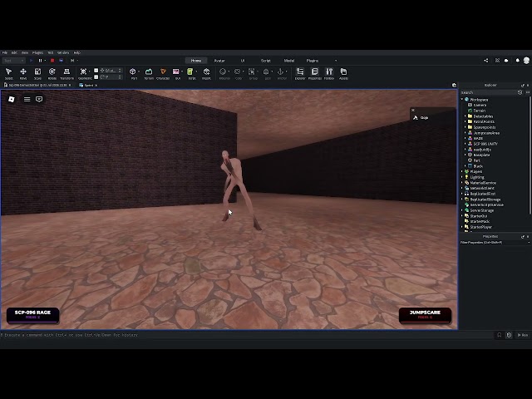Click the command bar input
The height and width of the screenshot is (399, 532).
tap(248, 335)
